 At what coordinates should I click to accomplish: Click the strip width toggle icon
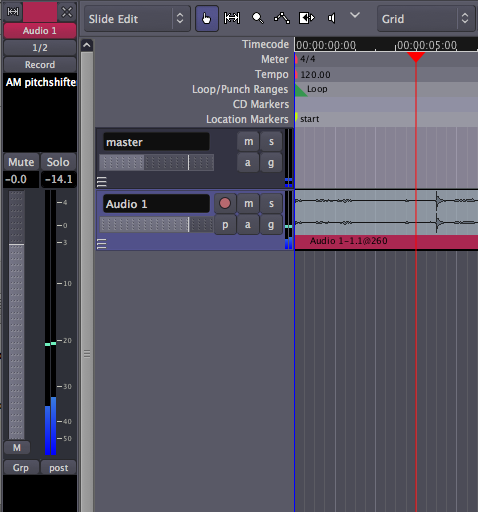[x=13, y=12]
